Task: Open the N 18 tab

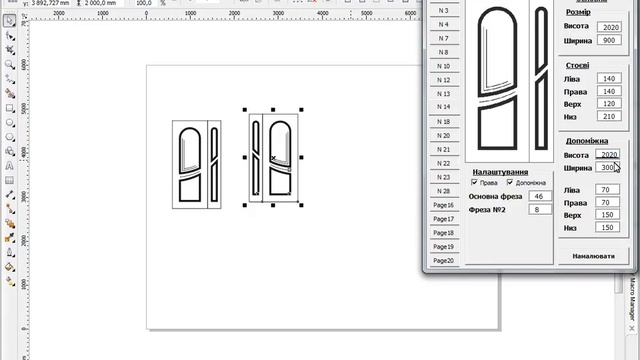Action: point(444,122)
